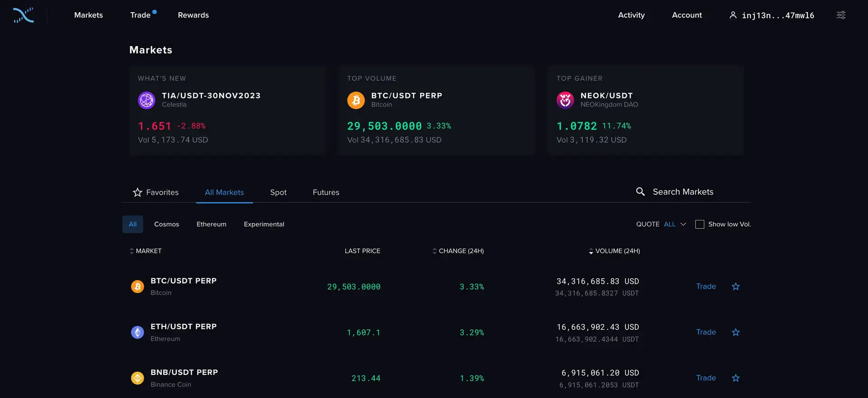The image size is (868, 398).
Task: Favorite the BTC/USDT PERP market star
Action: click(736, 286)
